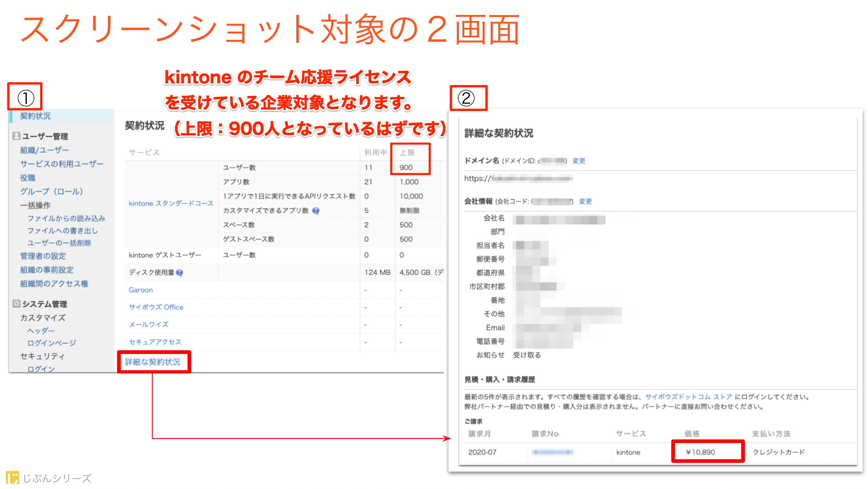
Task: Click 4,500 GB disk limit value
Action: (x=415, y=272)
